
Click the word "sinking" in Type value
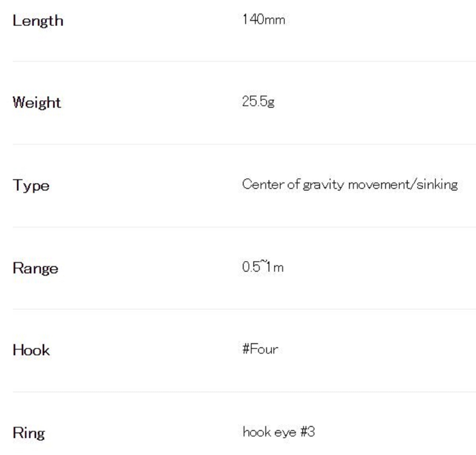[x=437, y=185]
